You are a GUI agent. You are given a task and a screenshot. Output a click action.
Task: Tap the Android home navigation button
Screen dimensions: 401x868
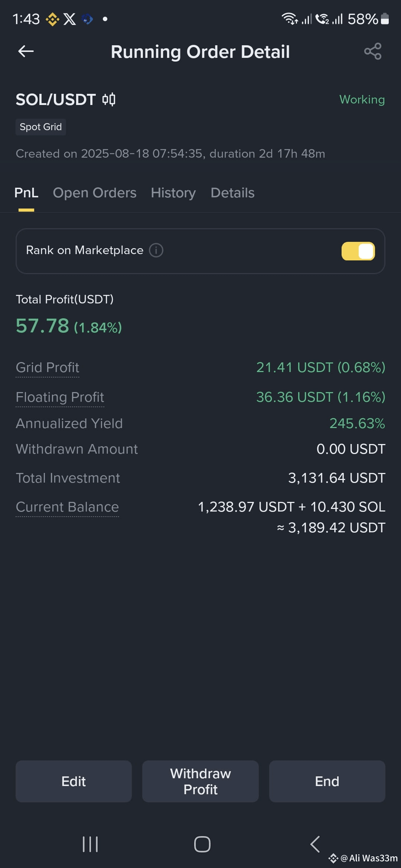point(202,844)
